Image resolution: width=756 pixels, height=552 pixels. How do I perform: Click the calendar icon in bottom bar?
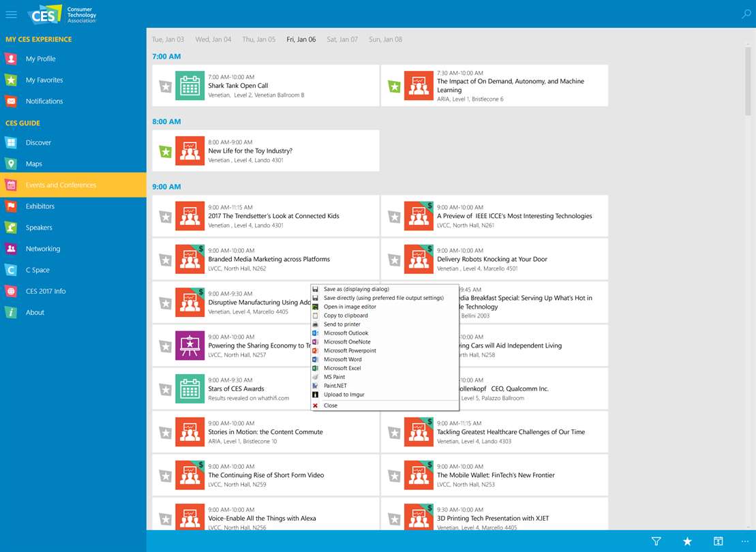tap(719, 541)
